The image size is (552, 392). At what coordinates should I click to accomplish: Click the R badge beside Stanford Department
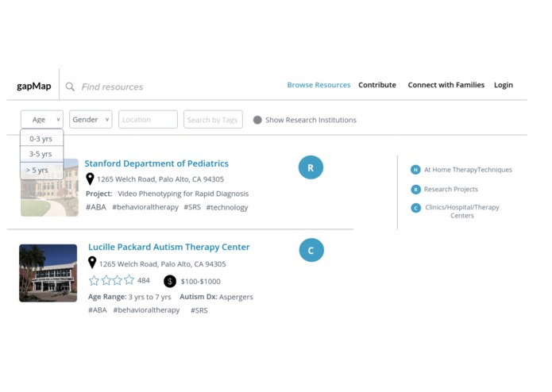[x=311, y=167]
